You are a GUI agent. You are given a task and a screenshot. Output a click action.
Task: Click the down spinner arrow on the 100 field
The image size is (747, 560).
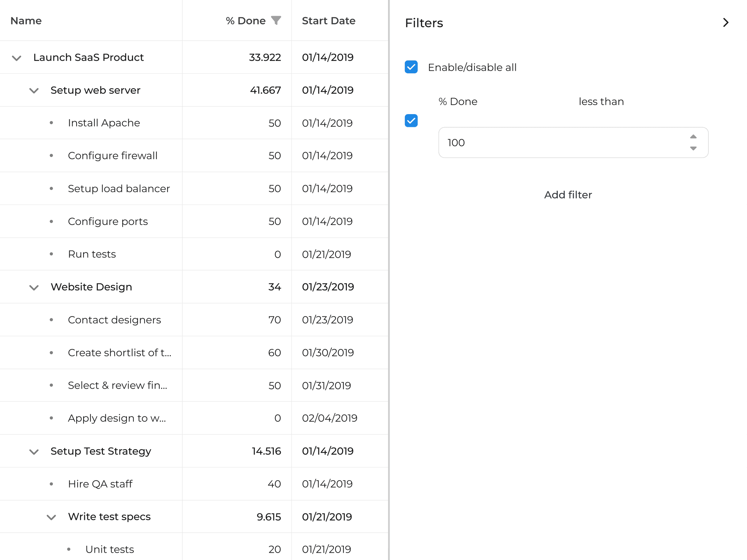click(x=693, y=149)
